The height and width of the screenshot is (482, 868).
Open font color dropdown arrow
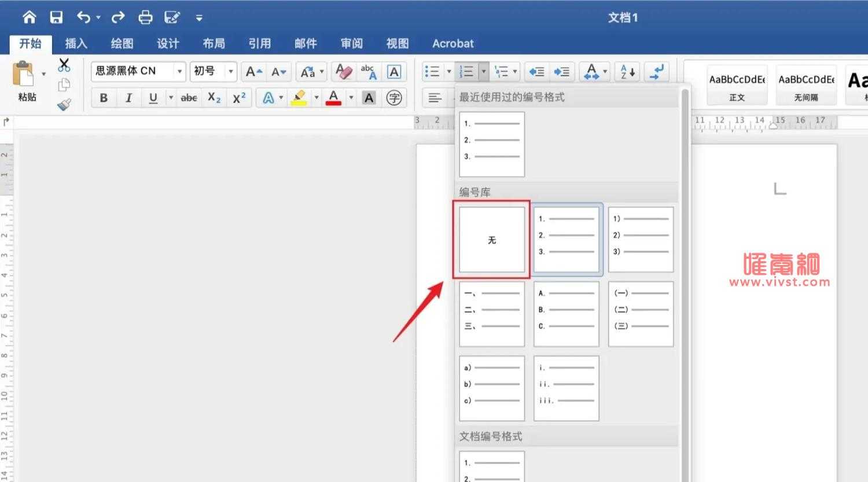[x=351, y=98]
